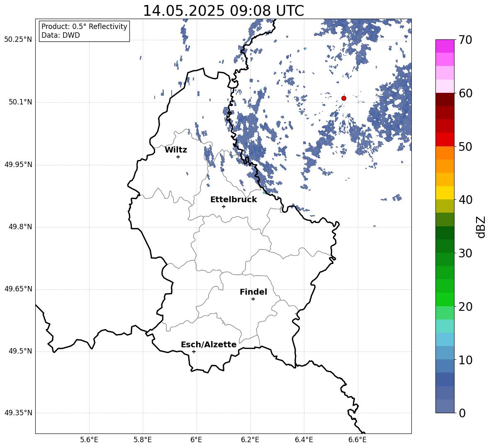Click the Findel label
Viewport: 491px width, 448px height.
(x=253, y=292)
